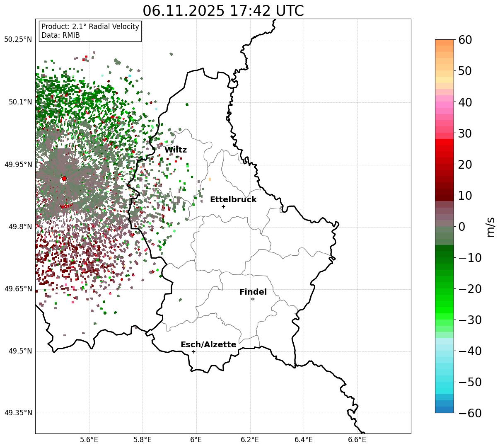Image resolution: width=500 pixels, height=448 pixels.
Task: Click the Esch/Alzette station cross marker
Action: (x=193, y=351)
